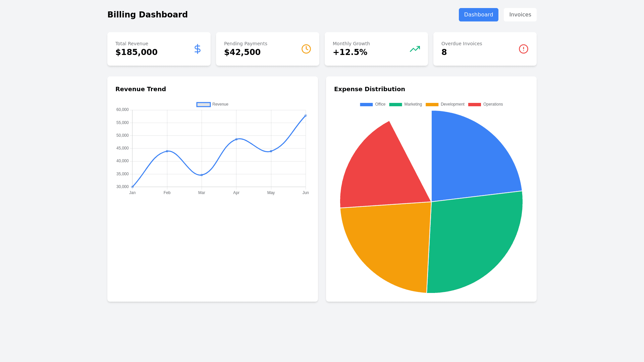The width and height of the screenshot is (644, 362).
Task: Click the Billing Dashboard heading
Action: pos(147,15)
